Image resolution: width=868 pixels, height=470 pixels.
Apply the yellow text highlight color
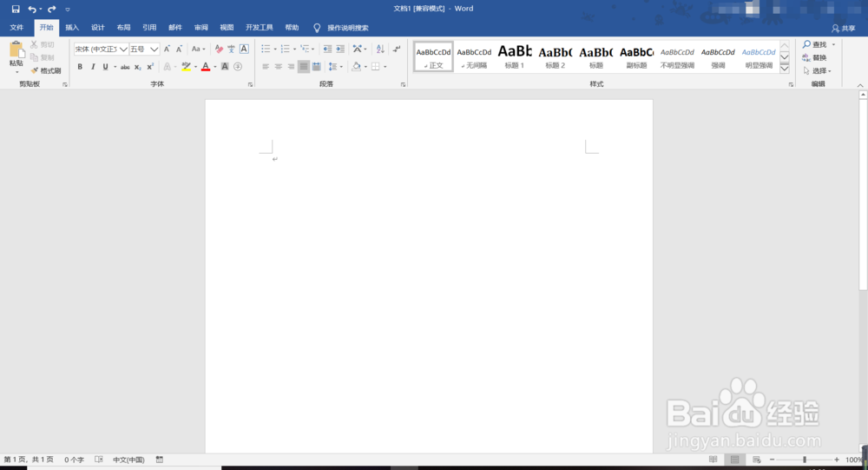(x=186, y=67)
